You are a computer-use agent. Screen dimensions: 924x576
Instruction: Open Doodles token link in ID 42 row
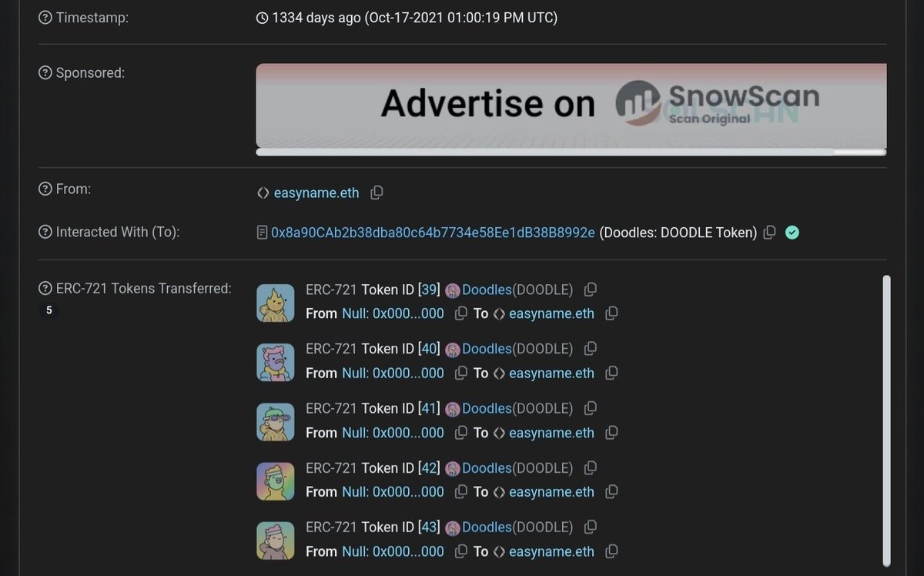487,467
